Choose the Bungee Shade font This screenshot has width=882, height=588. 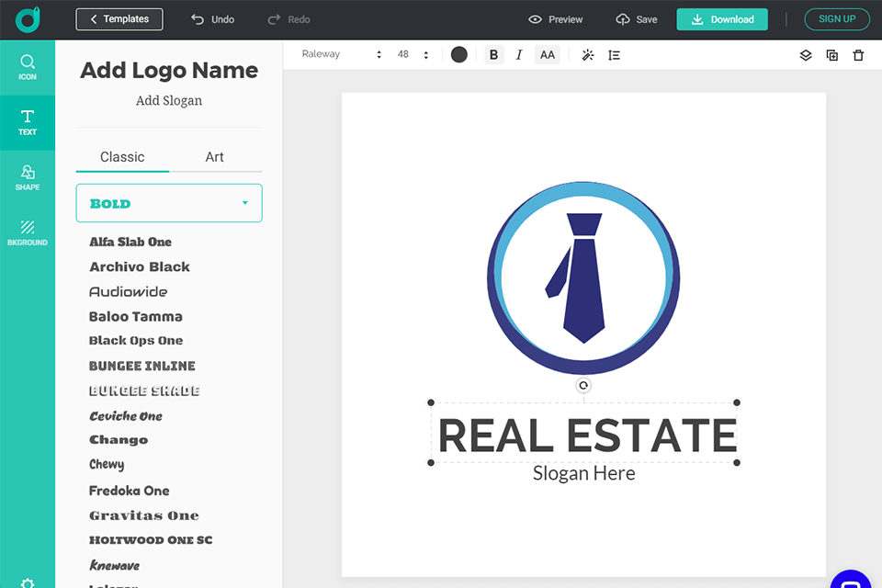point(144,390)
